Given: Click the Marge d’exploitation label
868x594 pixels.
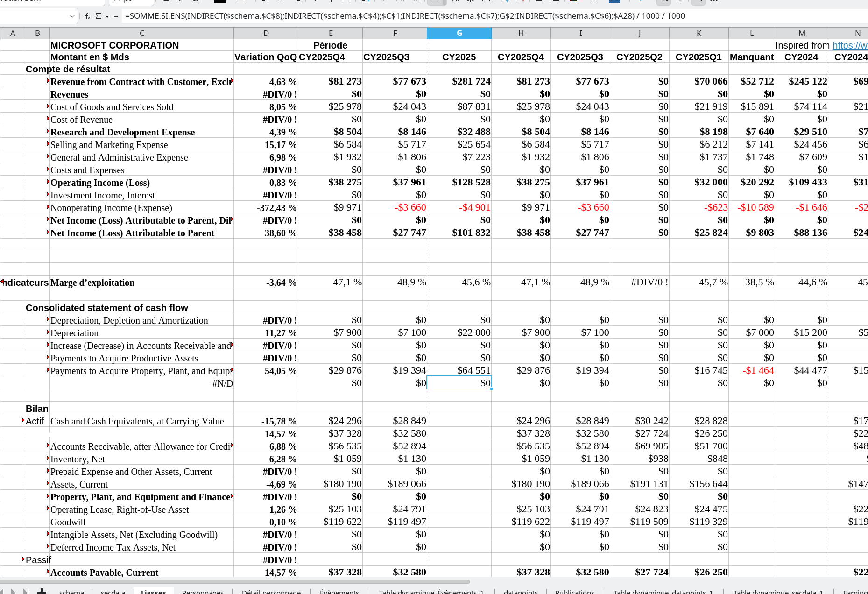Looking at the screenshot, I should point(92,283).
